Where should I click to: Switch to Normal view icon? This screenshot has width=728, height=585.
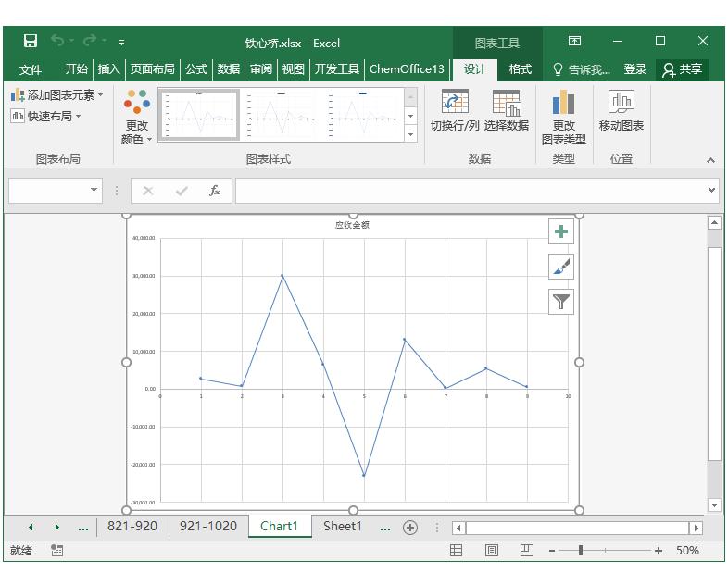[456, 551]
